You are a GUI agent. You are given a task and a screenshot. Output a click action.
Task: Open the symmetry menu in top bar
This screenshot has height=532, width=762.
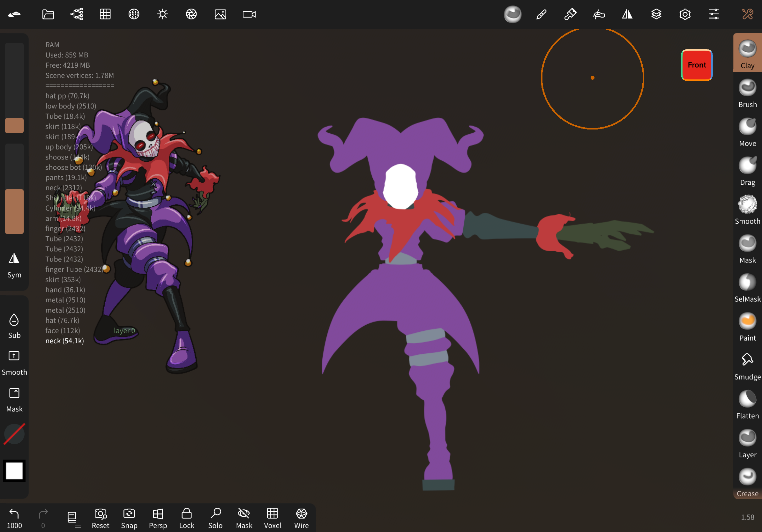[x=627, y=14]
